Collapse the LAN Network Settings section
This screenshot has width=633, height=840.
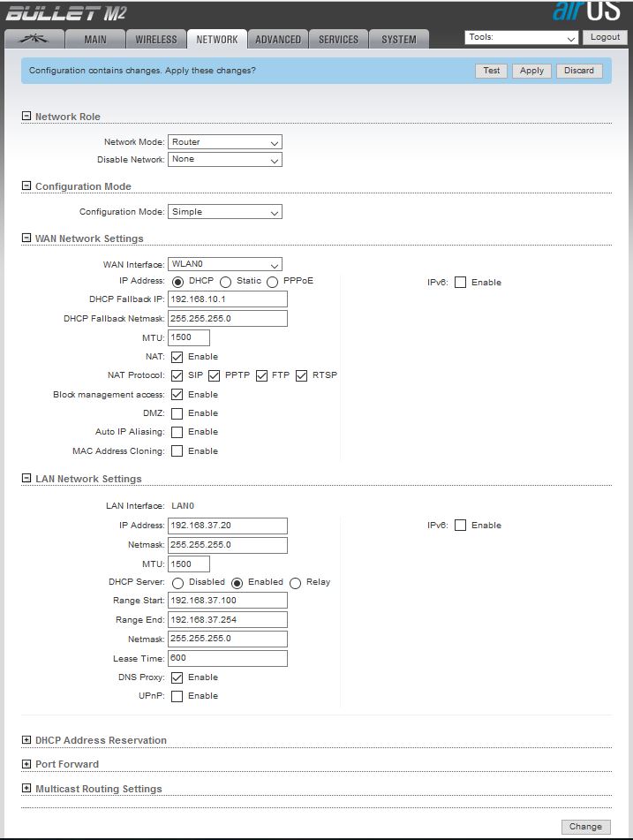[x=26, y=479]
